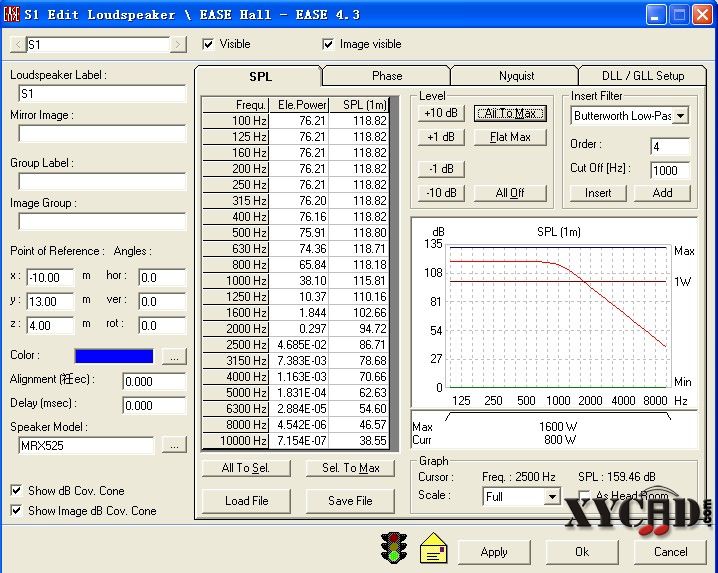718x573 pixels.
Task: Click the z coordinate field 4.00
Action: tap(50, 326)
